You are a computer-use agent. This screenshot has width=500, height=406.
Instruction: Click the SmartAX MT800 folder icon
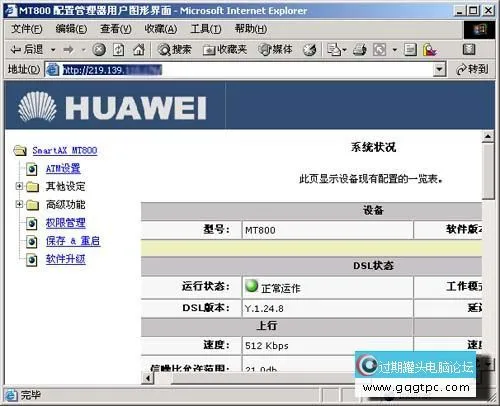tap(20, 151)
